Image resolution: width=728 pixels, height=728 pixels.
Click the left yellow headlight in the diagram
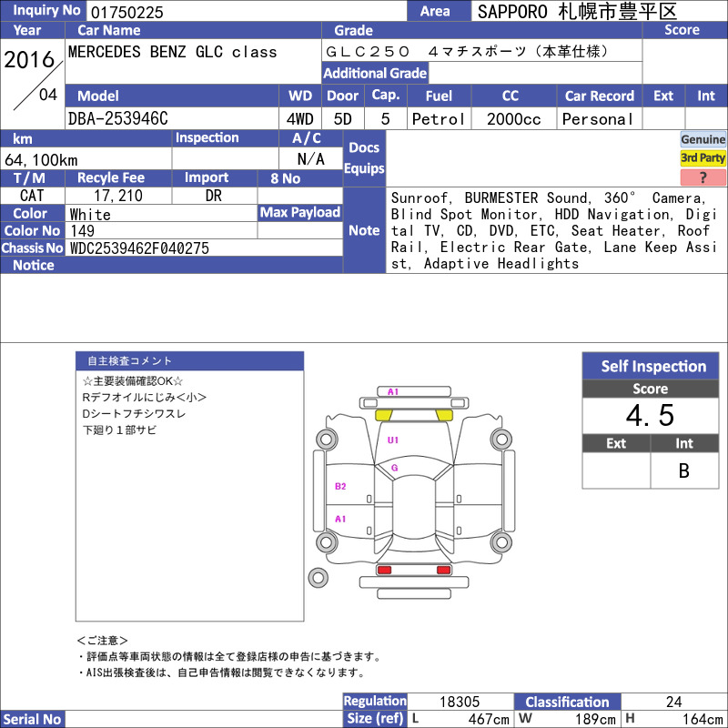pyautogui.click(x=383, y=415)
